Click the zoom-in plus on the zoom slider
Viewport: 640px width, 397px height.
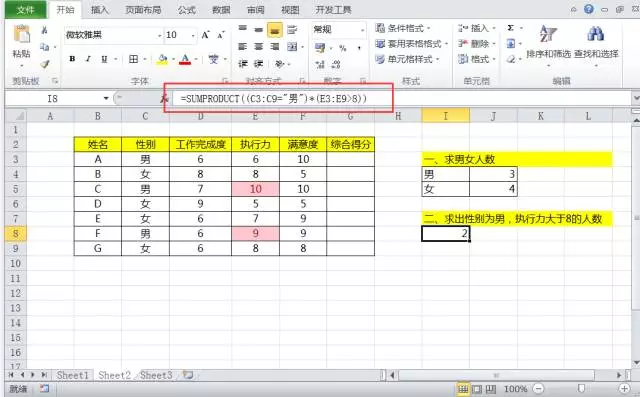click(624, 388)
